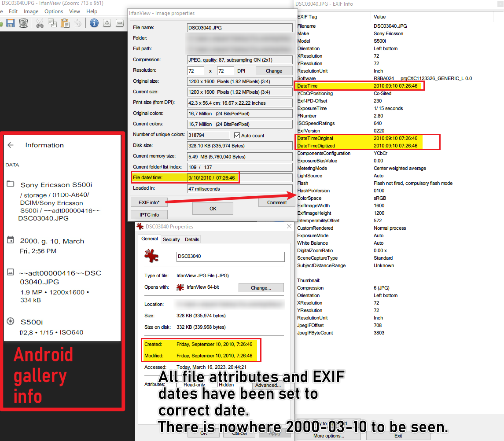Viewport: 504px width, 441px height.
Task: Click the Delete file trash icon
Action: click(x=23, y=23)
